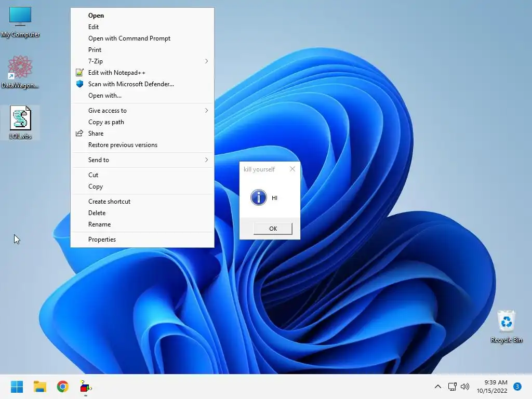Choose Open with... entry

tap(142, 96)
